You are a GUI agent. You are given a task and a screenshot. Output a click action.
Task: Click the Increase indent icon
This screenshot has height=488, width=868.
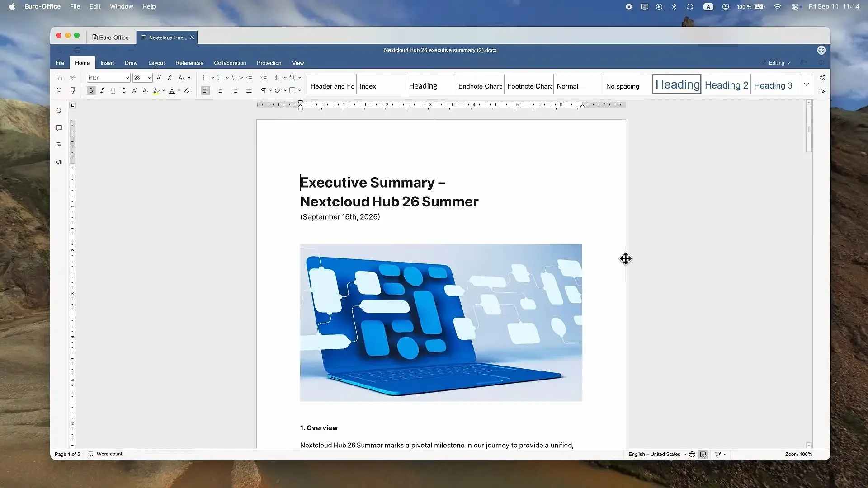[x=264, y=78]
